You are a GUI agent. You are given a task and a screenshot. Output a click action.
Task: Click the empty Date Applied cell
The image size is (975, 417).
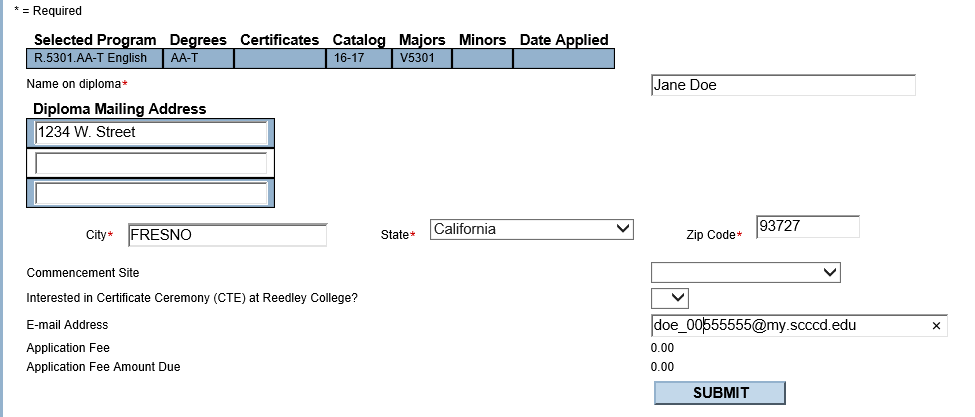564,58
